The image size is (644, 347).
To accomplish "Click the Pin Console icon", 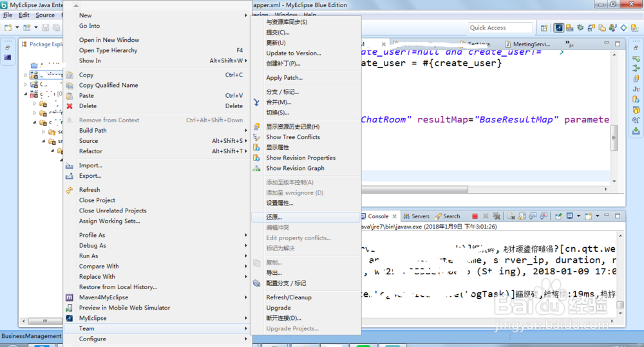I will [558, 216].
